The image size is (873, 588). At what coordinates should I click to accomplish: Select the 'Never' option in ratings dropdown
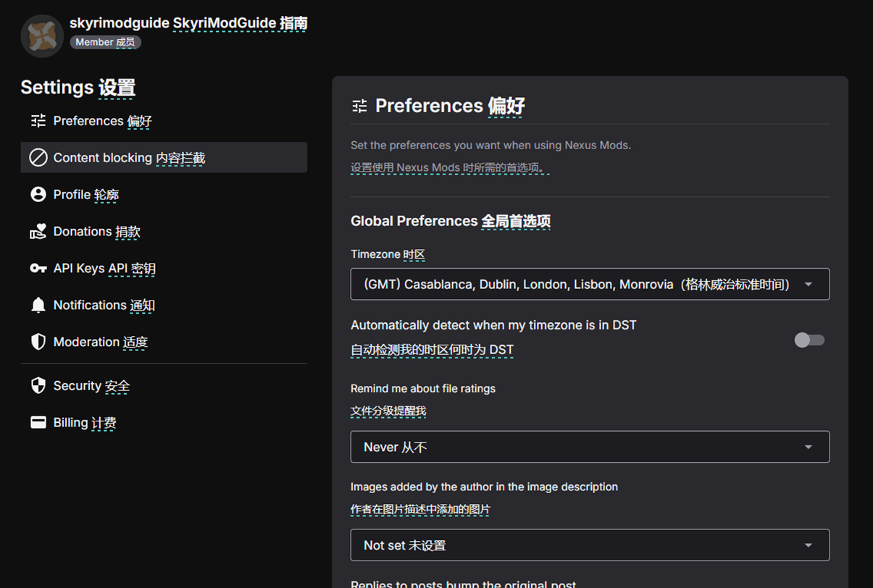pos(590,447)
